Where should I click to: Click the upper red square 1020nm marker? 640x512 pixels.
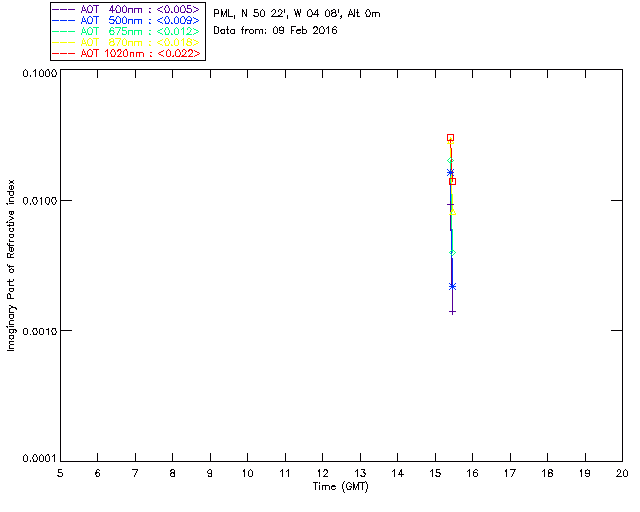450,138
